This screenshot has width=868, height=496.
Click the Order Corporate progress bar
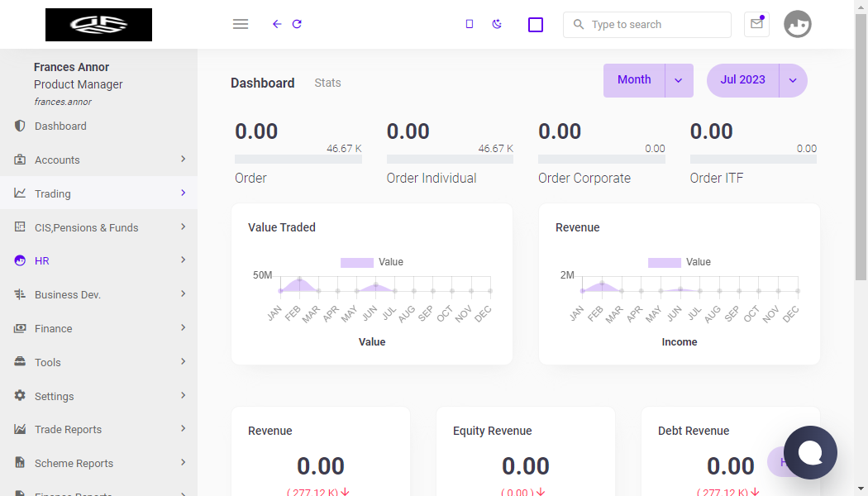coord(602,160)
